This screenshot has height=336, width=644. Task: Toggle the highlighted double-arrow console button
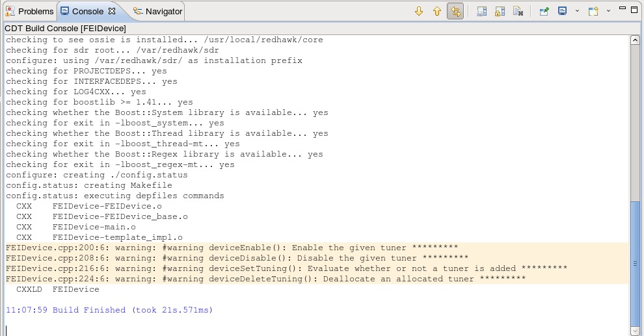click(455, 11)
